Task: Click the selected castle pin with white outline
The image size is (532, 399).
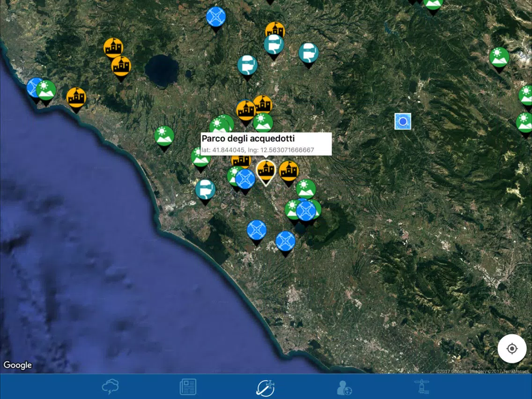Action: 266,170
